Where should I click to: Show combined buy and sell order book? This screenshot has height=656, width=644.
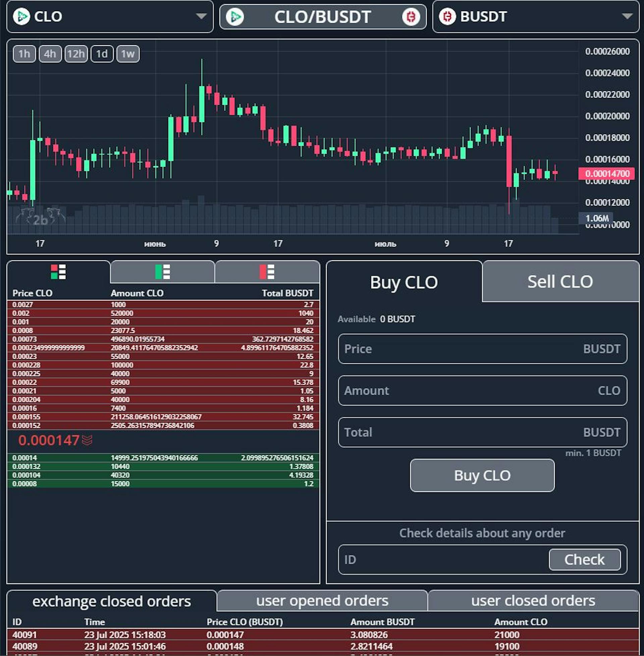(x=58, y=272)
